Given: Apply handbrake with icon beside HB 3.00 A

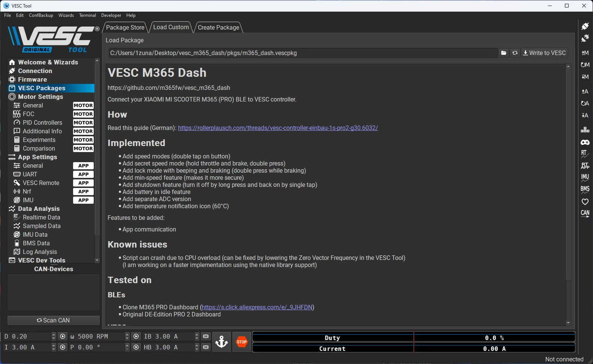Looking at the screenshot, I should click(206, 348).
